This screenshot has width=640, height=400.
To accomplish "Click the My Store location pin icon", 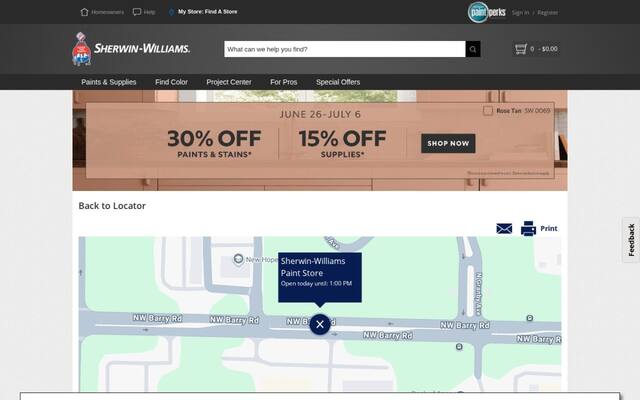I will pyautogui.click(x=171, y=12).
